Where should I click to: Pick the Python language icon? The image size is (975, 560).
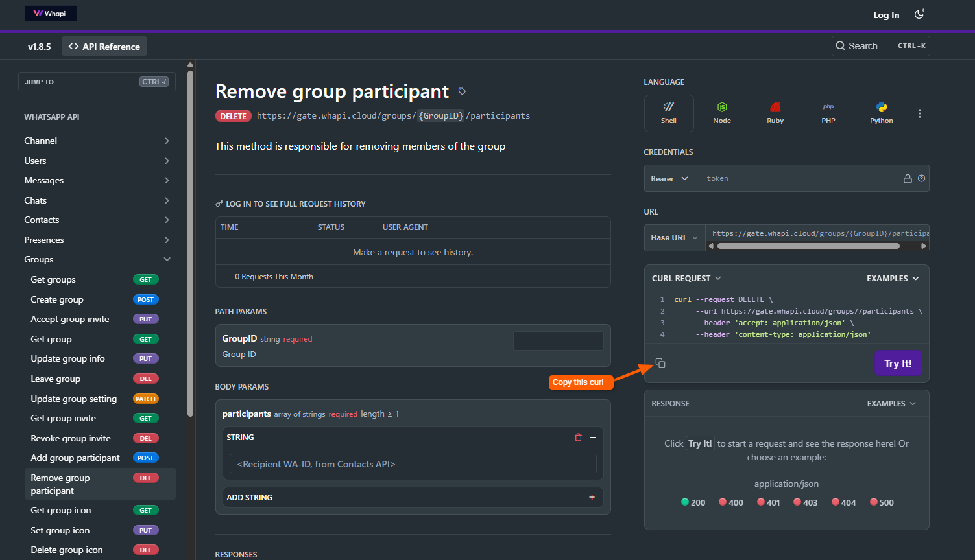click(x=882, y=107)
